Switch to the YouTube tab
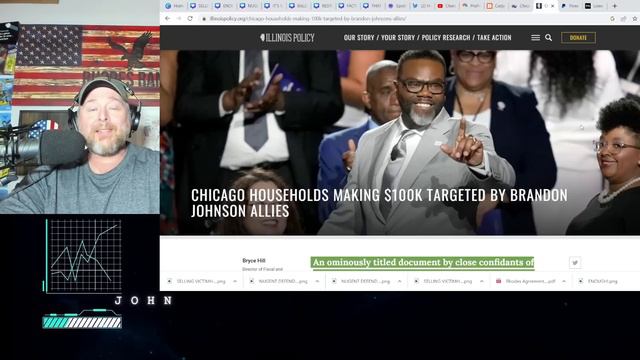Screen dimensions: 640x360 pyautogui.click(x=447, y=6)
